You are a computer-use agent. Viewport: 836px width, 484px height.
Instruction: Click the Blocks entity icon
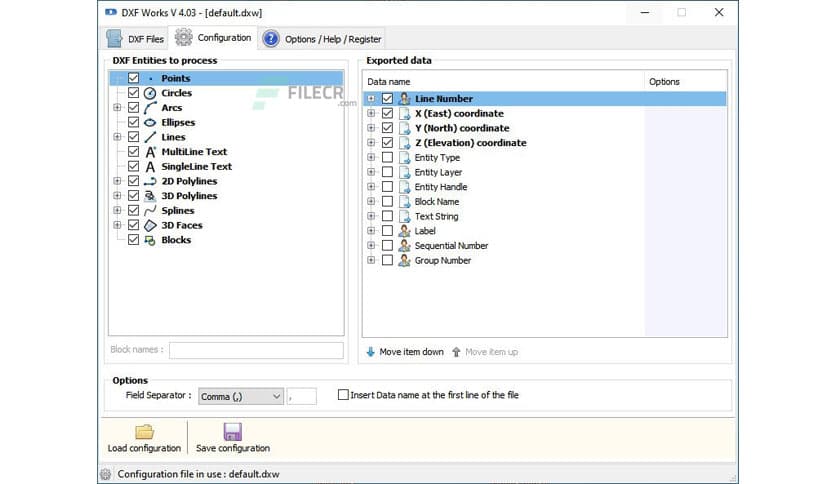(150, 240)
